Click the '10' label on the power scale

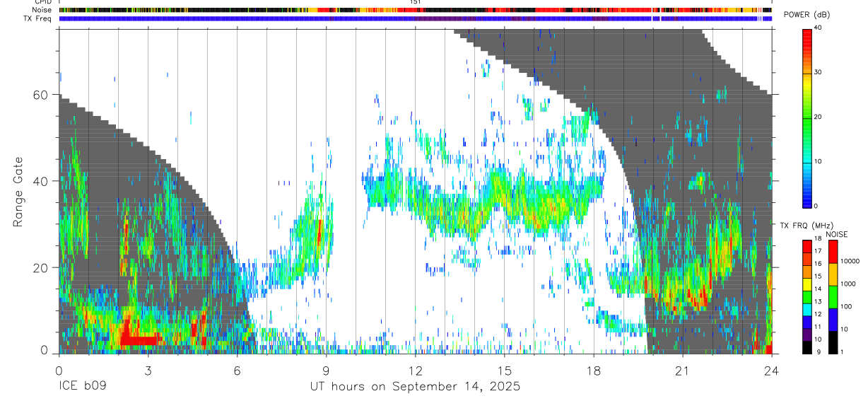(819, 161)
